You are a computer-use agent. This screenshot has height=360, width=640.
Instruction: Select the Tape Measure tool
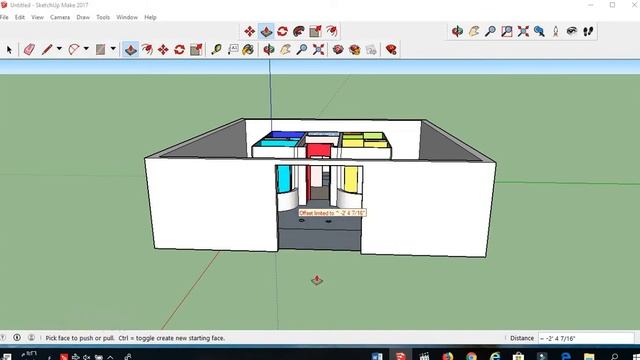216,50
